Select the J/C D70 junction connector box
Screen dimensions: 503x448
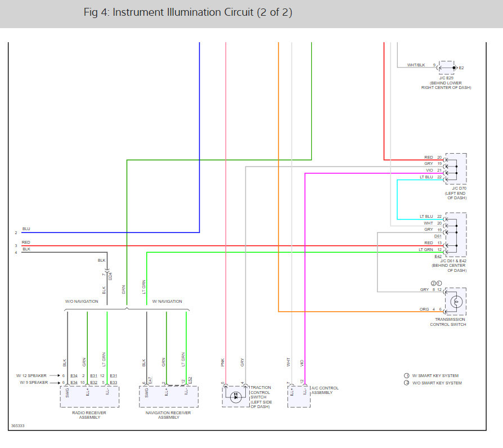[456, 168]
